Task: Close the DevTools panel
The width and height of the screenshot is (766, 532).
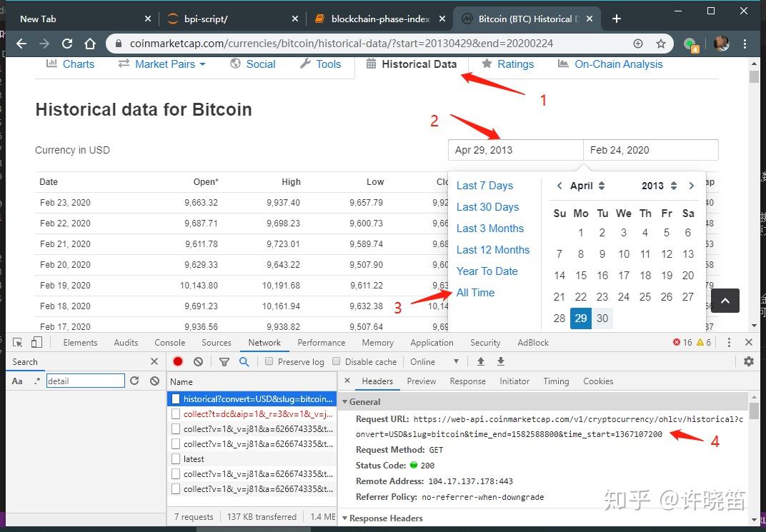Action: tap(748, 343)
